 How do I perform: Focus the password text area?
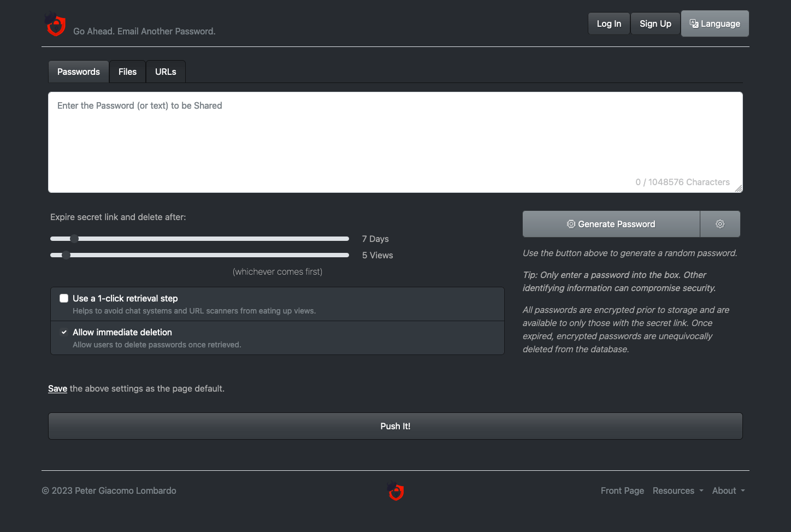pos(395,142)
